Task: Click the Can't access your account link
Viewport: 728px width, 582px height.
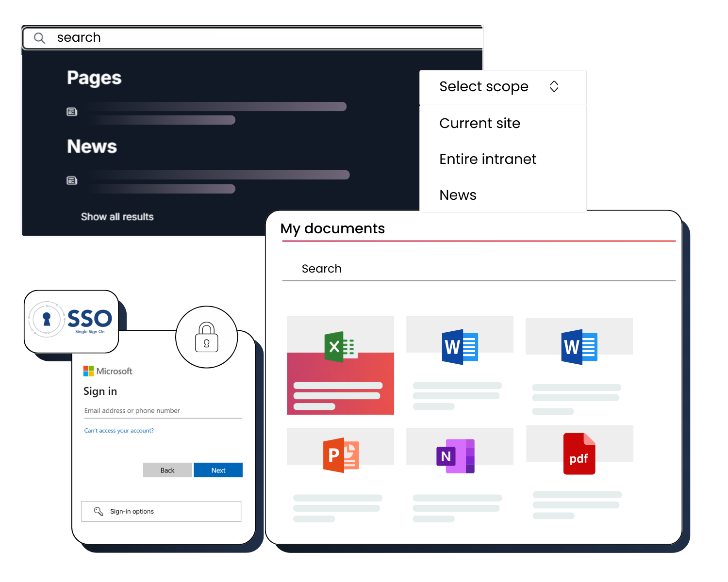Action: tap(119, 431)
